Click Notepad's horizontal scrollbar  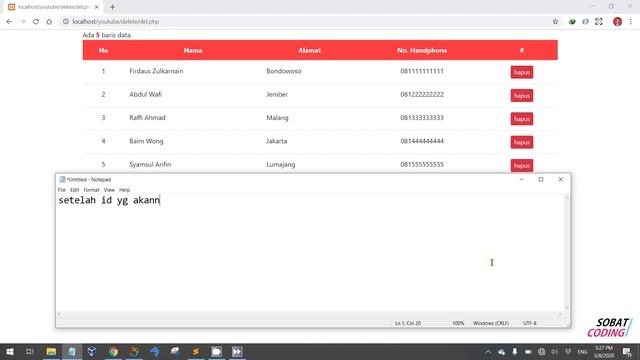pos(310,314)
